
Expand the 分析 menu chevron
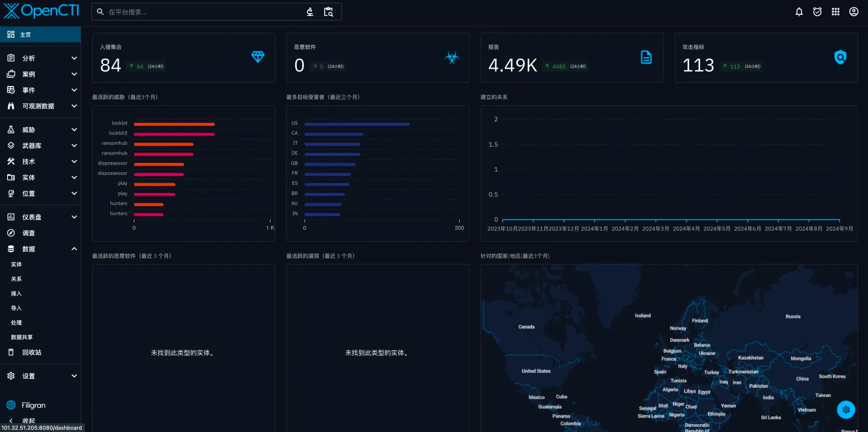(x=74, y=58)
